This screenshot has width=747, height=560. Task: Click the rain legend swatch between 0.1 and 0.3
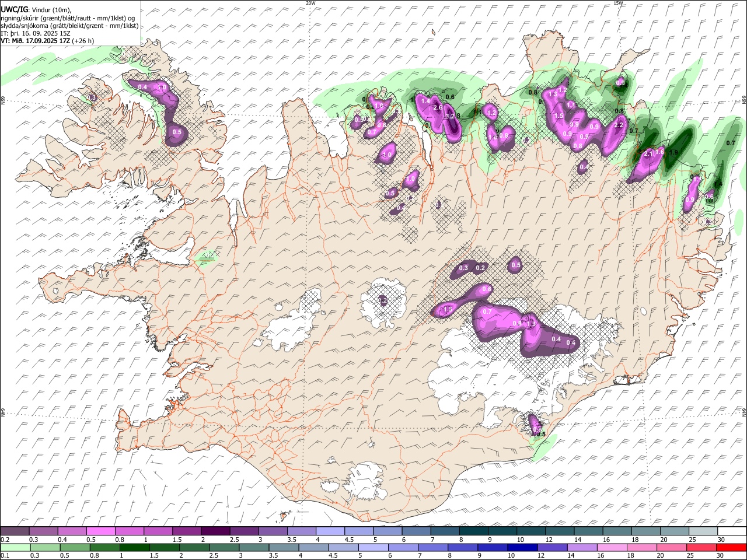click(15, 547)
